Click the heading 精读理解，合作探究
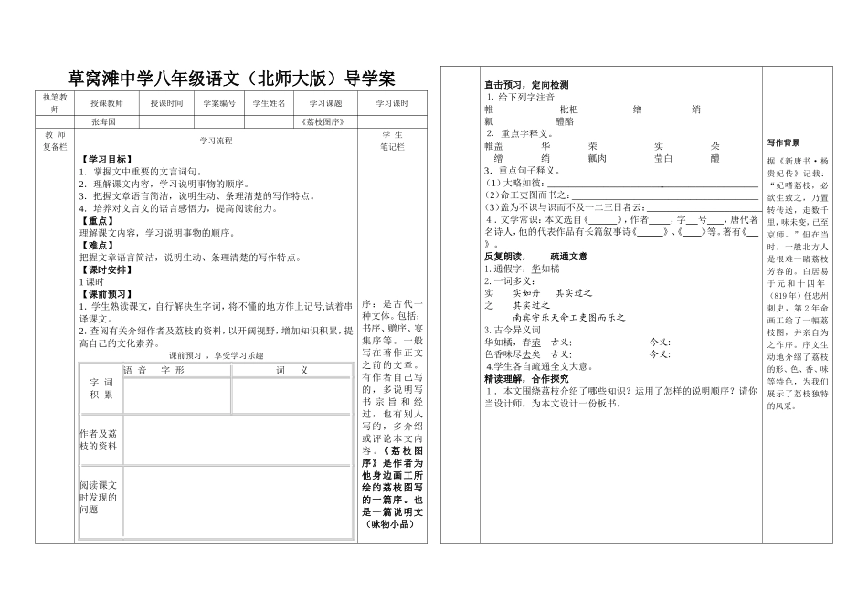This screenshot has height=601, width=868. click(x=526, y=379)
